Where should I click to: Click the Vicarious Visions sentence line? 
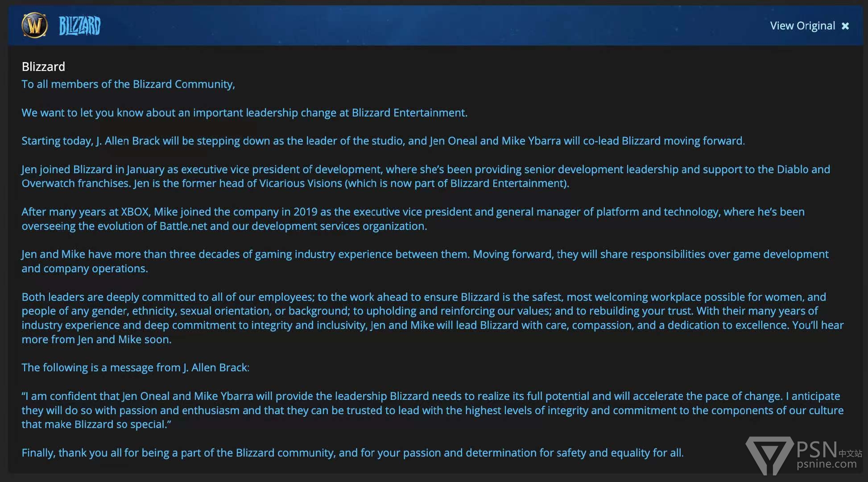(x=295, y=183)
